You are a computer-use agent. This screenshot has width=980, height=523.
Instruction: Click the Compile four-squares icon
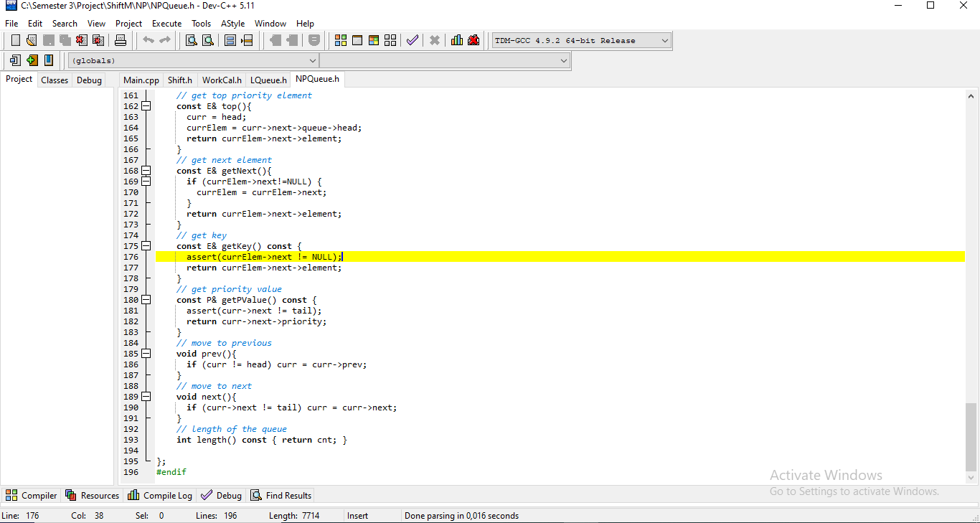click(x=341, y=40)
